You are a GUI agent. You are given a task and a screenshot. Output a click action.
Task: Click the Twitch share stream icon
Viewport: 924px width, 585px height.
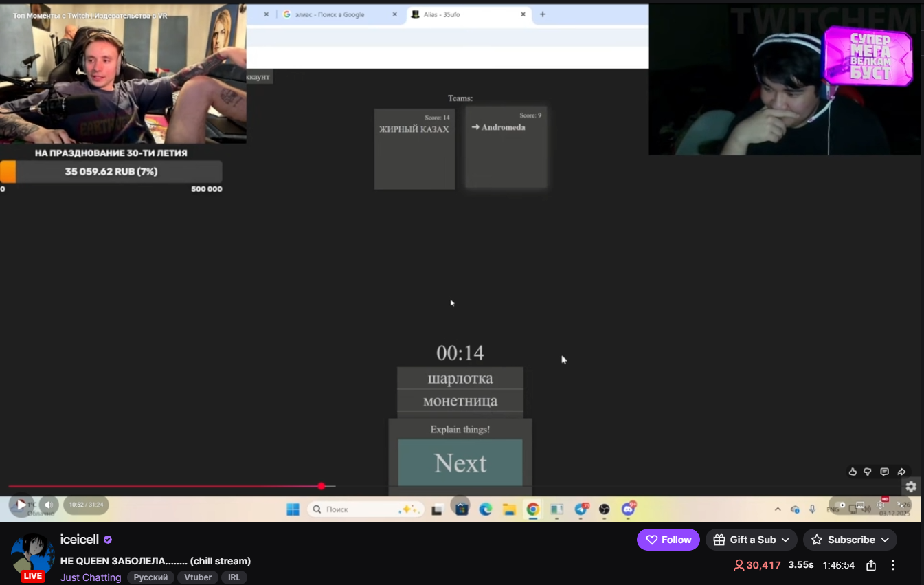click(x=871, y=565)
